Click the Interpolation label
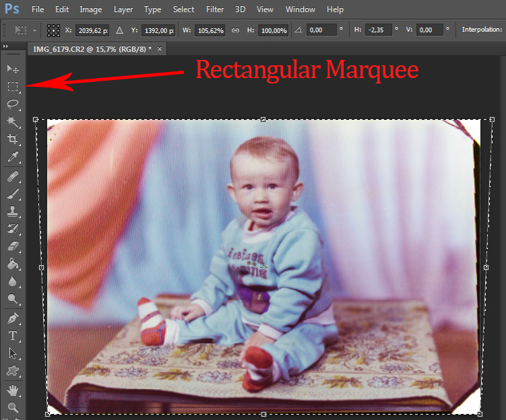This screenshot has width=506, height=420. click(482, 30)
